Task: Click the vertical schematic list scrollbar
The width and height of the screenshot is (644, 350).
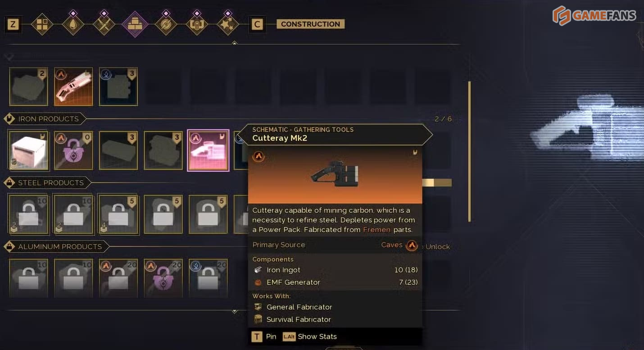Action: 469,151
